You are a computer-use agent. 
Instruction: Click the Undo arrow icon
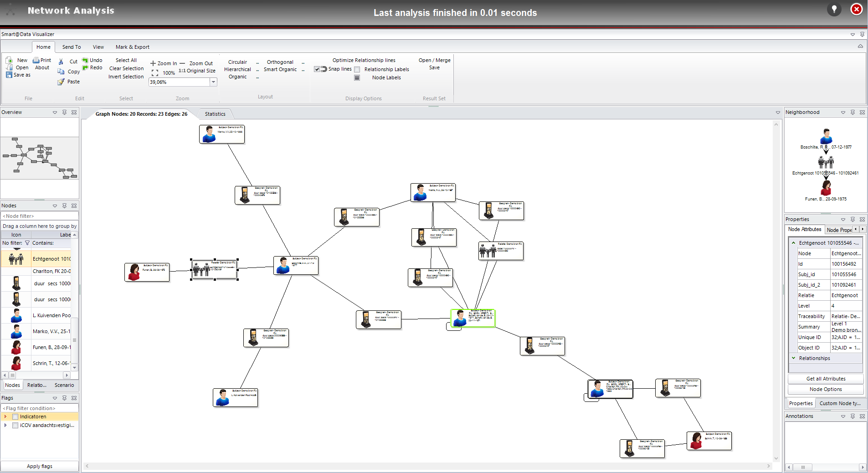pos(85,60)
